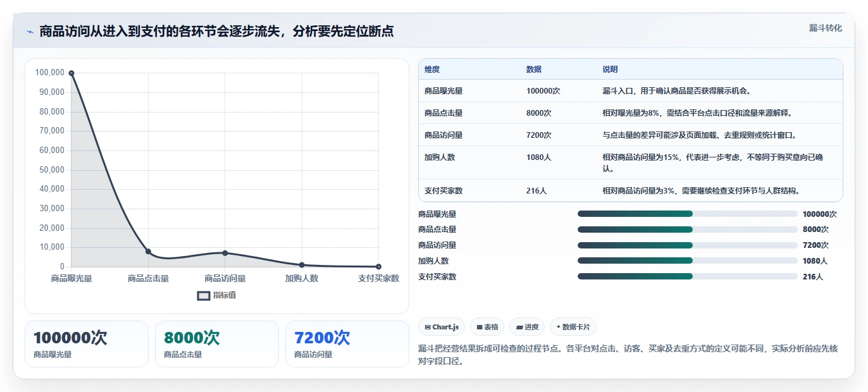Select the 7200次 商品访问量 stat card
Screen dimensions: 868x392
347,344
